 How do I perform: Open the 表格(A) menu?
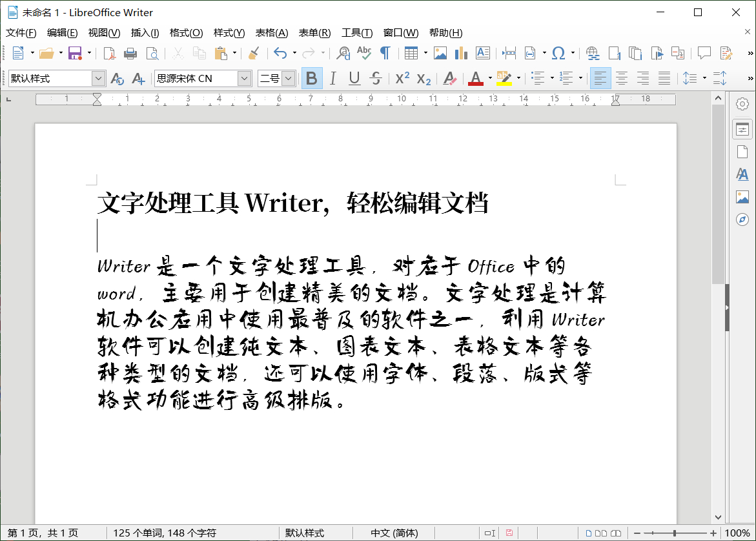(272, 33)
